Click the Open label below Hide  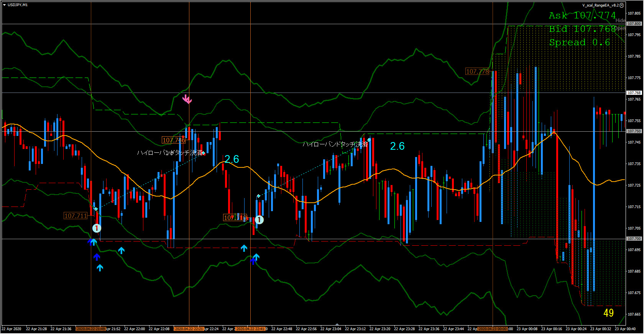click(x=620, y=28)
